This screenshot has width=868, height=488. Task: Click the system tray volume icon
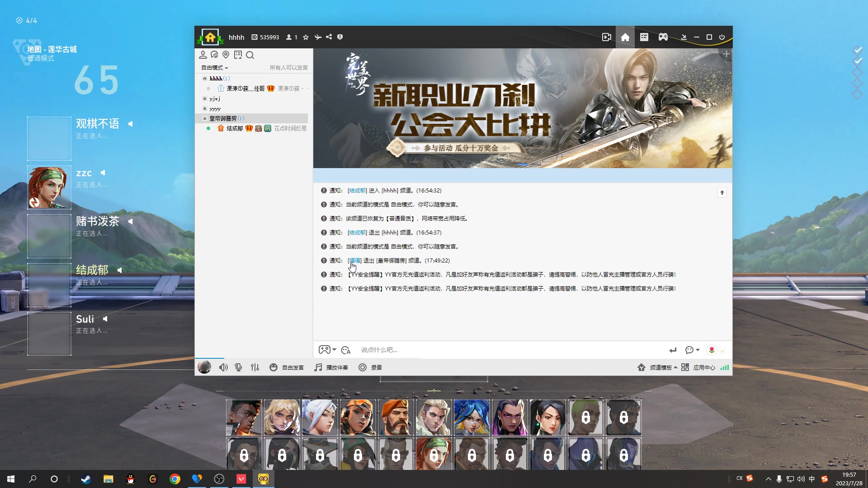801,479
